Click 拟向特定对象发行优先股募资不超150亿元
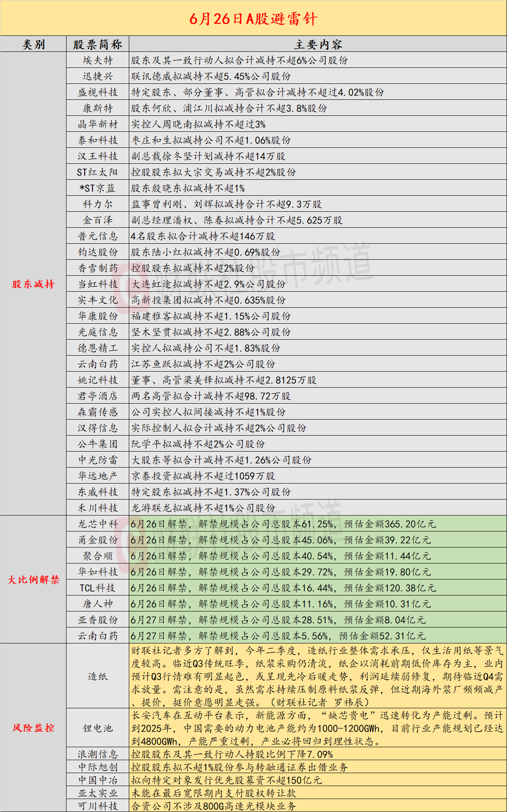Image resolution: width=507 pixels, height=812 pixels. [x=226, y=780]
